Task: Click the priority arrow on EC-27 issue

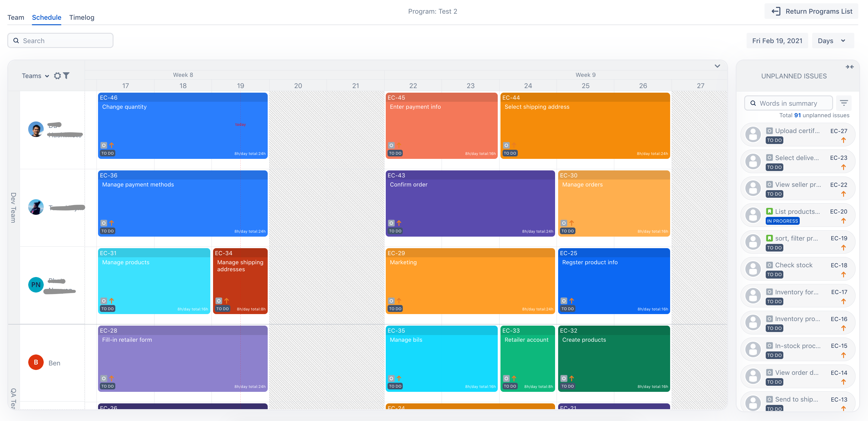Action: pos(843,140)
